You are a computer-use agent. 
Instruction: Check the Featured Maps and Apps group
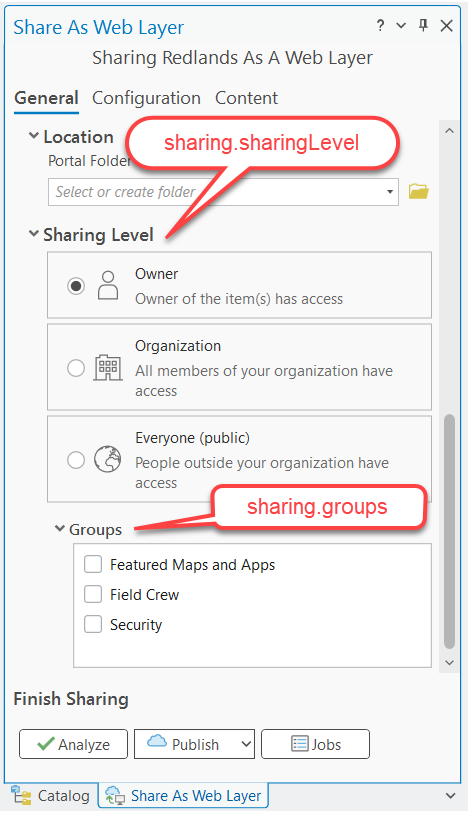[x=93, y=564]
